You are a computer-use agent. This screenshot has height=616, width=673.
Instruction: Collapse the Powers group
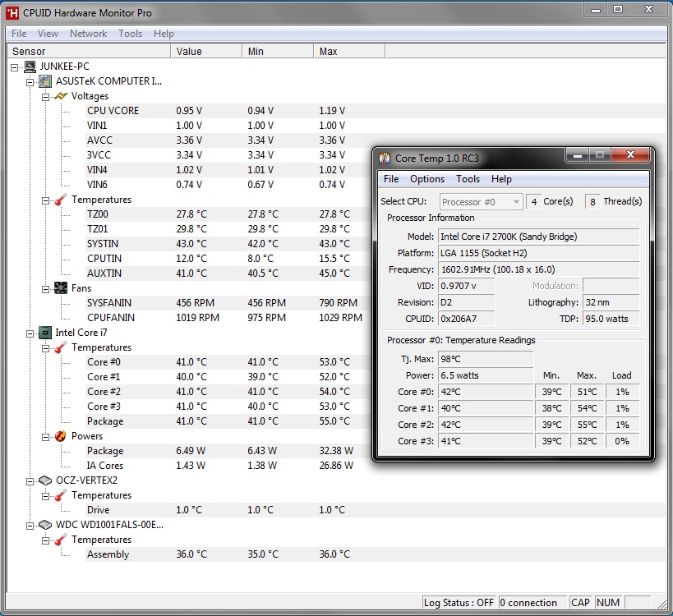(45, 437)
